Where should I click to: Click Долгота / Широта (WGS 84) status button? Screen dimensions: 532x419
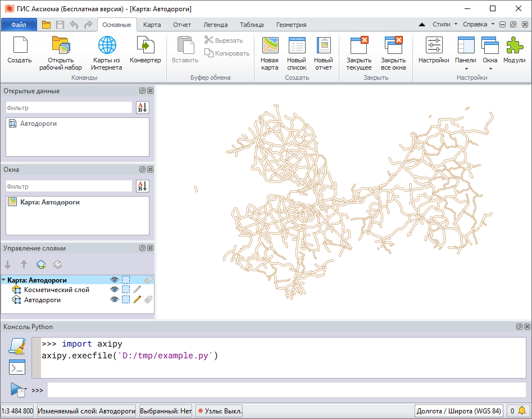[x=458, y=411]
